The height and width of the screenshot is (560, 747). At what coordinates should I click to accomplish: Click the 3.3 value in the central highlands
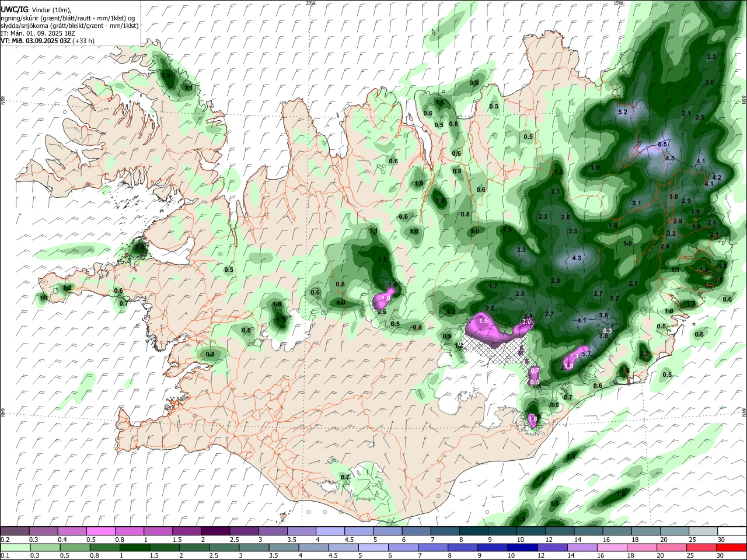point(522,250)
